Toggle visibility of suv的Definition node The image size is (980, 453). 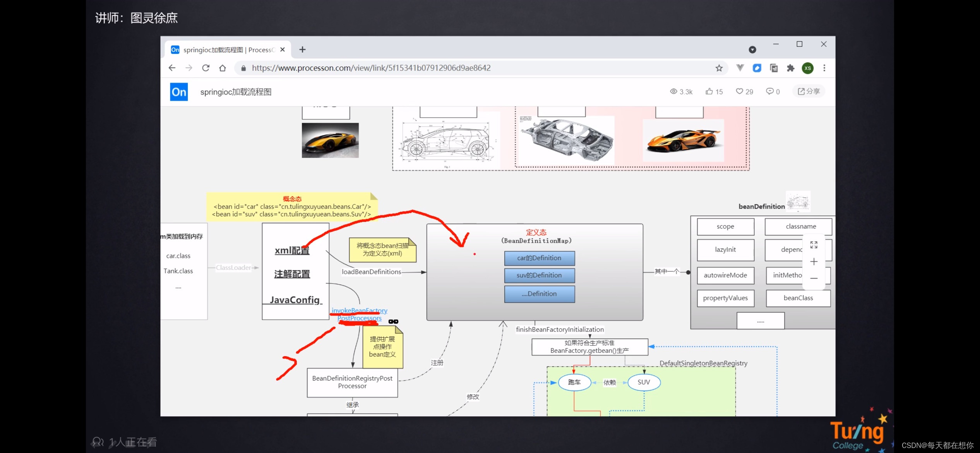pos(537,275)
